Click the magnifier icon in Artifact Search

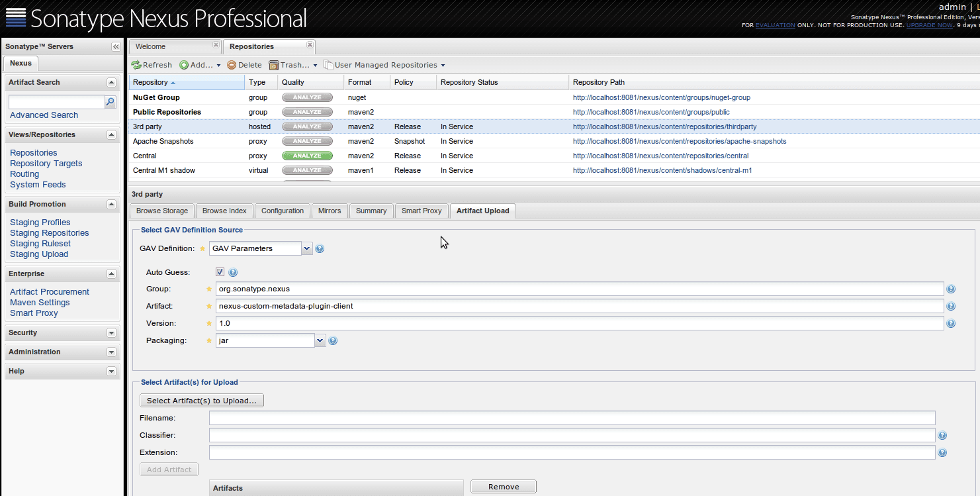(x=111, y=102)
